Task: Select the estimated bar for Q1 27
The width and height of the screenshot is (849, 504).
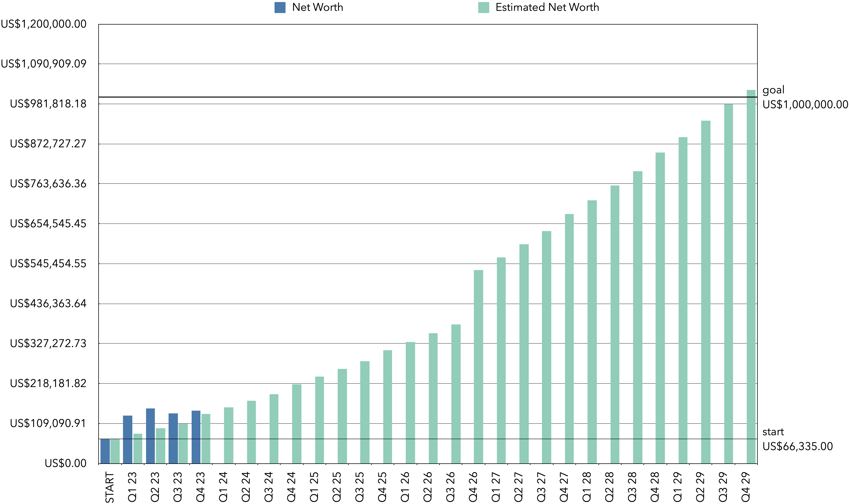Action: pos(501,361)
